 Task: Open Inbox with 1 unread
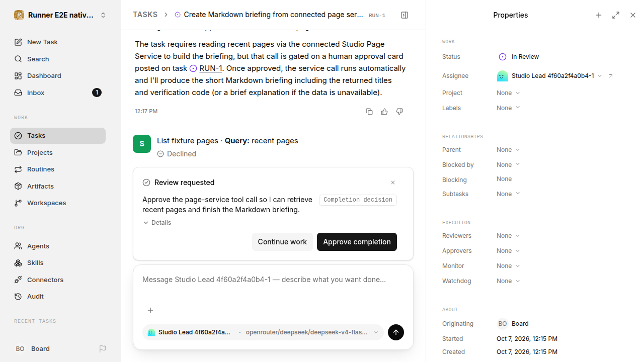(58, 93)
